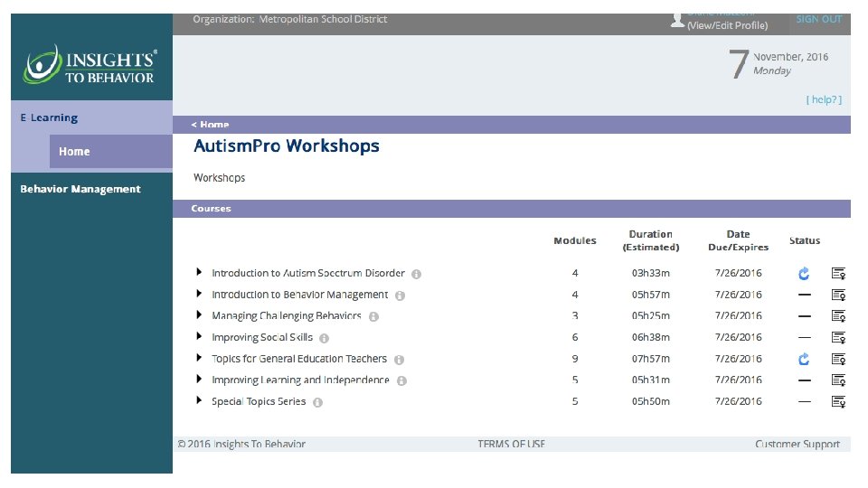
Task: Click the Insights to Behavior logo
Action: pos(90,66)
